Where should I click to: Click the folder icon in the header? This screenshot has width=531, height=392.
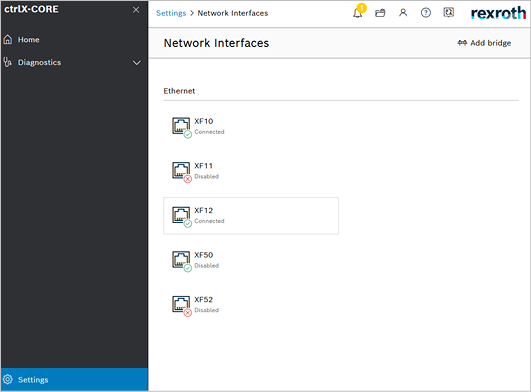pyautogui.click(x=380, y=13)
